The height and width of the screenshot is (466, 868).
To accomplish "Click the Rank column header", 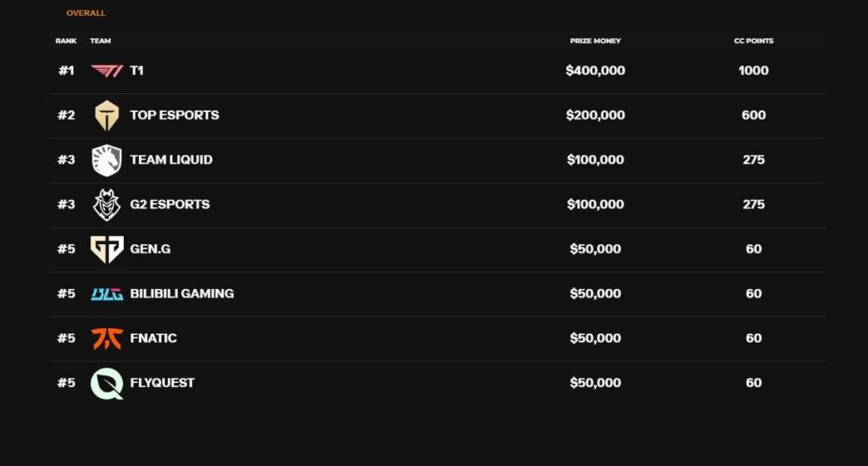I will pyautogui.click(x=66, y=41).
